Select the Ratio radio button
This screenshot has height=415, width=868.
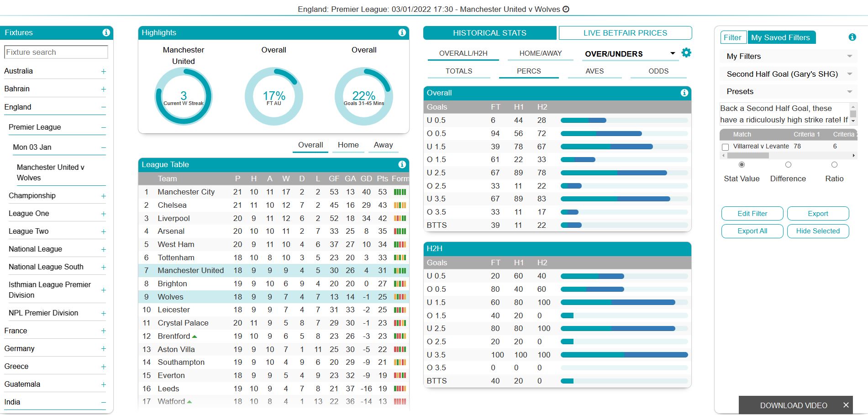pos(835,165)
